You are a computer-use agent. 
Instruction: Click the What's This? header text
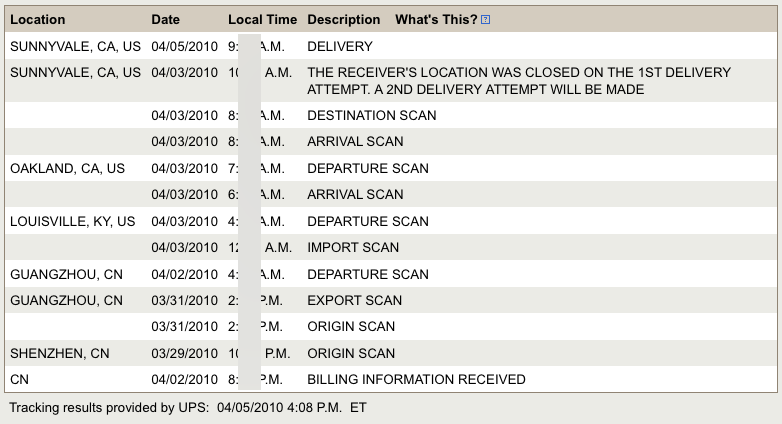coord(436,19)
